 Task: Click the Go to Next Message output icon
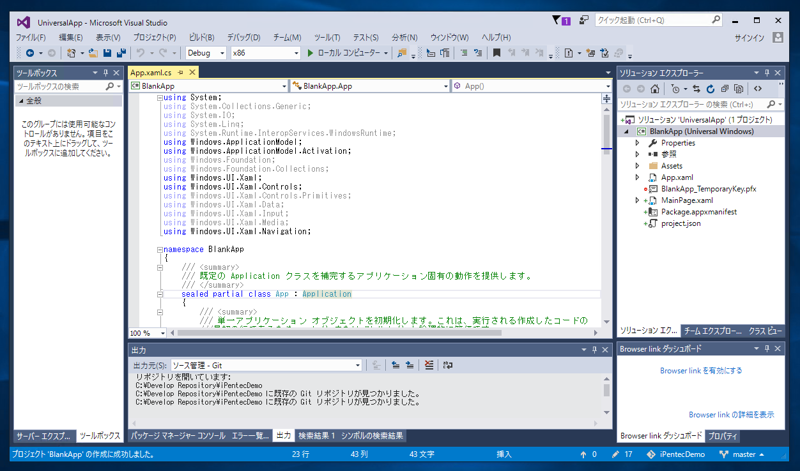pos(410,365)
